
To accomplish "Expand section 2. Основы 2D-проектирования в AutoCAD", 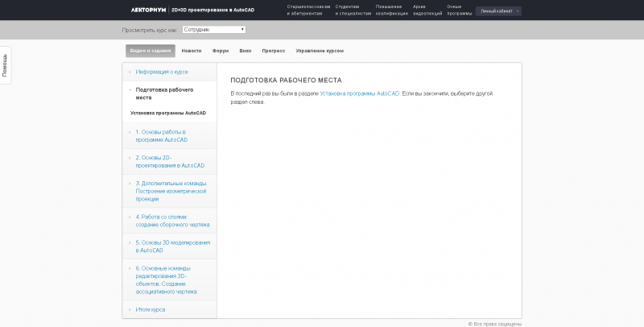I will pyautogui.click(x=170, y=161).
